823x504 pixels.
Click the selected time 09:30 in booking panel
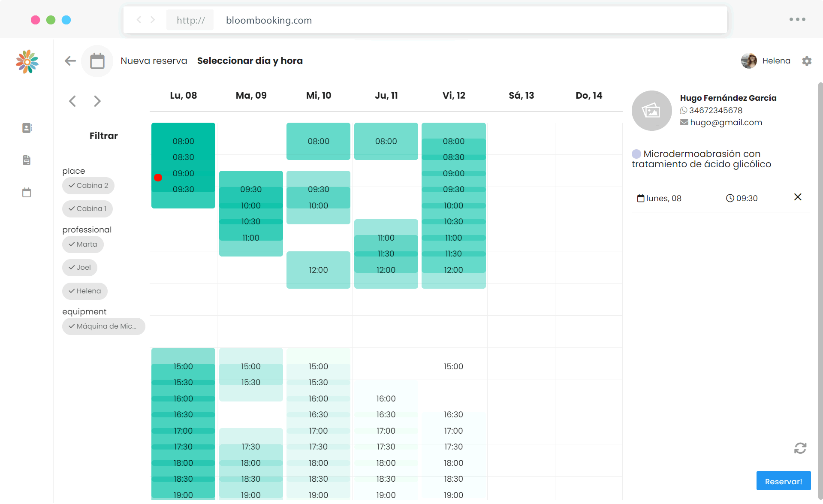click(x=742, y=198)
